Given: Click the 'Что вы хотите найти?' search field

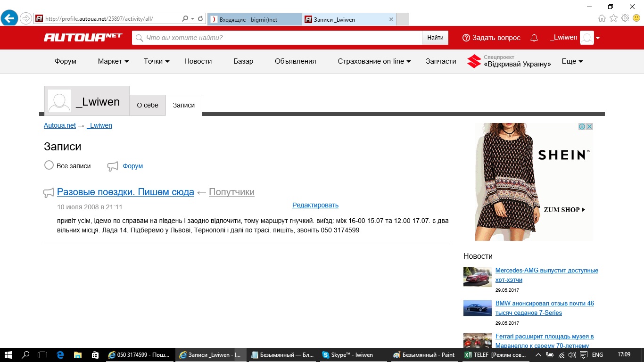Looking at the screenshot, I should point(278,38).
